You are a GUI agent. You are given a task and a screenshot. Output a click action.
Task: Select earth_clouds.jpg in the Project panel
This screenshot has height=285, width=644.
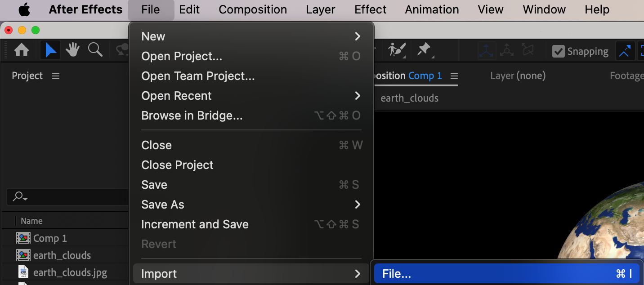point(70,272)
